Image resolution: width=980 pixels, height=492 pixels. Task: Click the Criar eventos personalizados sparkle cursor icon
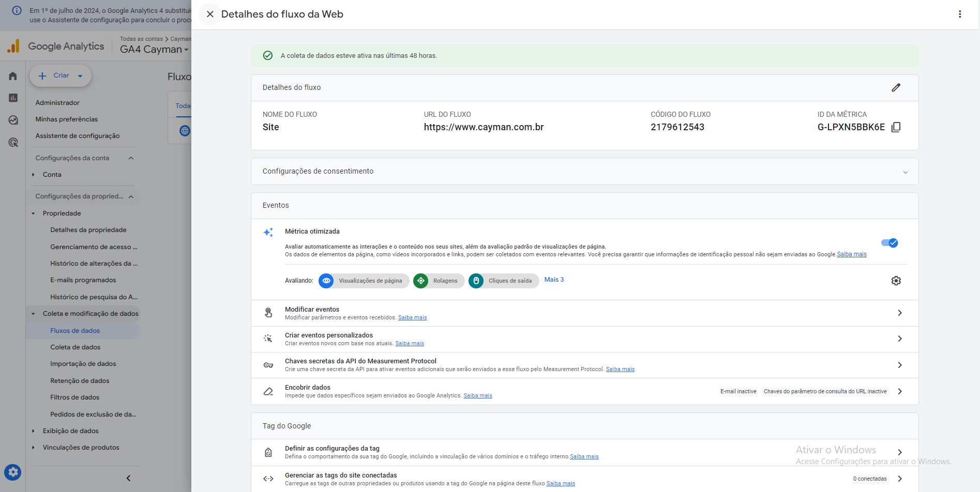(268, 339)
